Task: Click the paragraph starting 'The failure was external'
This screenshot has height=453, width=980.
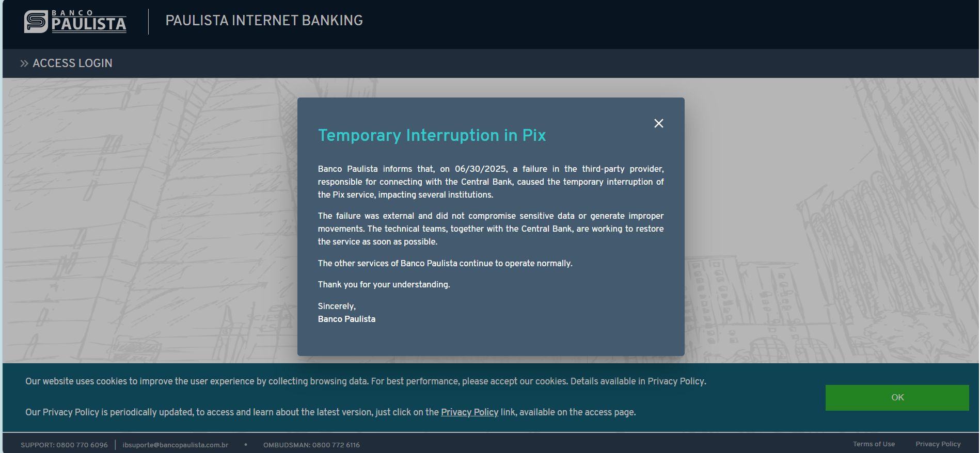Action: (491, 229)
